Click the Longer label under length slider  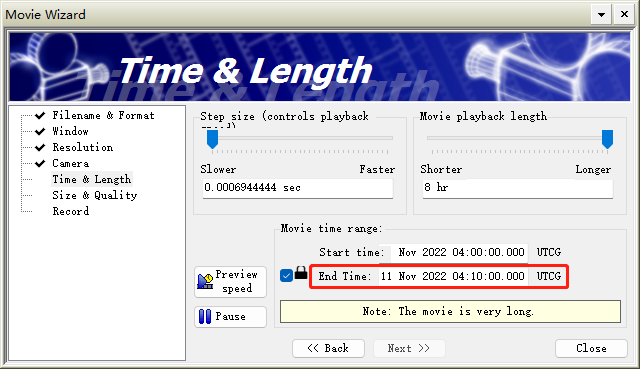pyautogui.click(x=593, y=169)
